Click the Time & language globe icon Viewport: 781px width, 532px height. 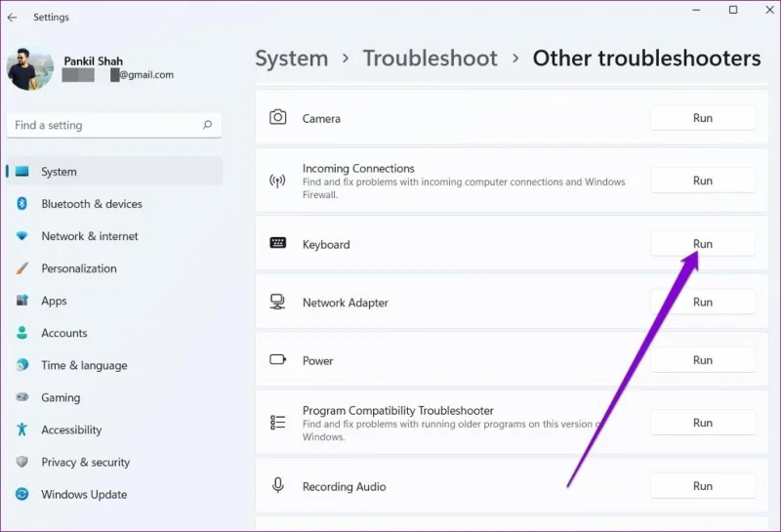click(21, 365)
